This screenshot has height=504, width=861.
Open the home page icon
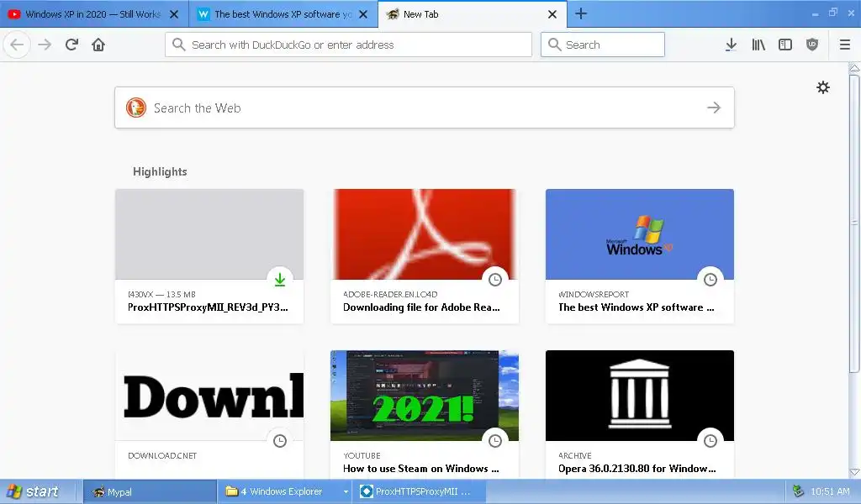[98, 45]
